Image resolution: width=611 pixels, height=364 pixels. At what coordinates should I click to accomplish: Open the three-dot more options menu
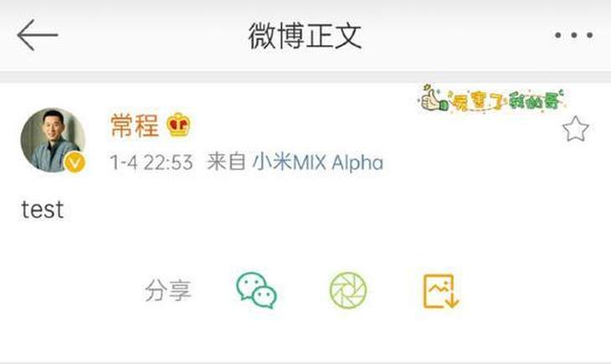click(574, 35)
